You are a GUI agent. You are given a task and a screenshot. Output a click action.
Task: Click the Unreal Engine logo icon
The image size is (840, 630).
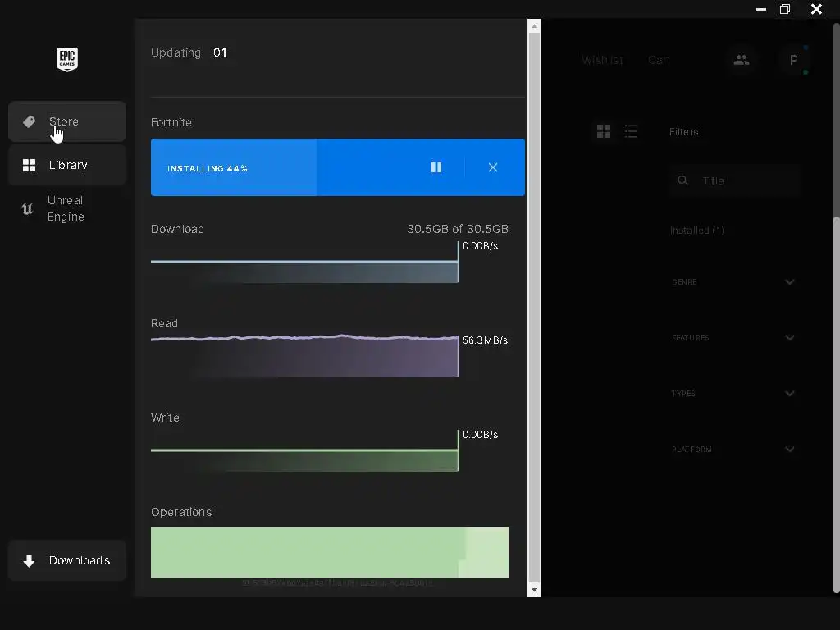coord(27,209)
